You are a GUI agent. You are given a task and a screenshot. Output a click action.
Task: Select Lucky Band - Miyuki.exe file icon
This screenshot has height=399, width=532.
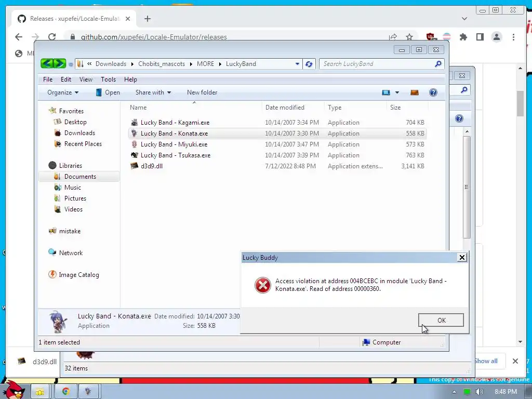[x=135, y=144]
